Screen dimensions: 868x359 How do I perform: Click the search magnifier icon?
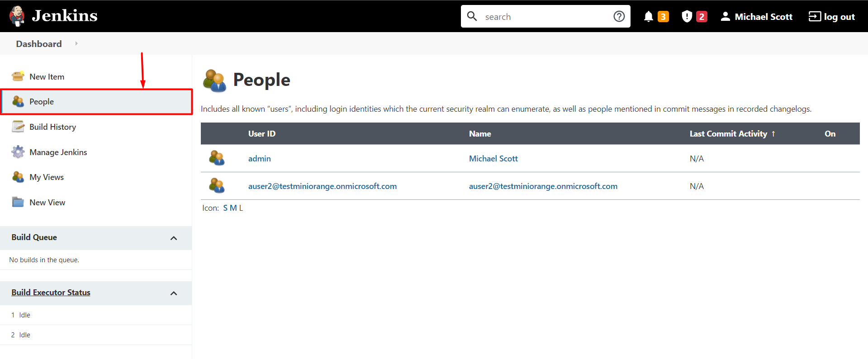(472, 16)
